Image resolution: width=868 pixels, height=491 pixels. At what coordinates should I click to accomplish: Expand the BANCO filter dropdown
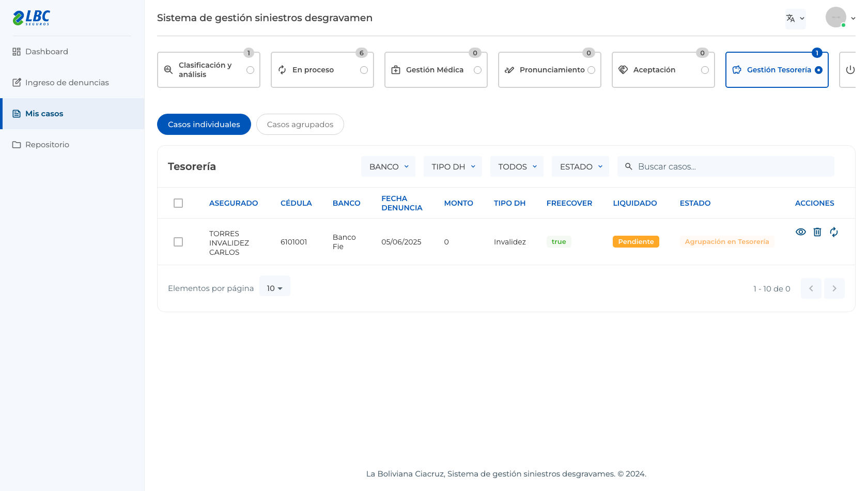388,166
